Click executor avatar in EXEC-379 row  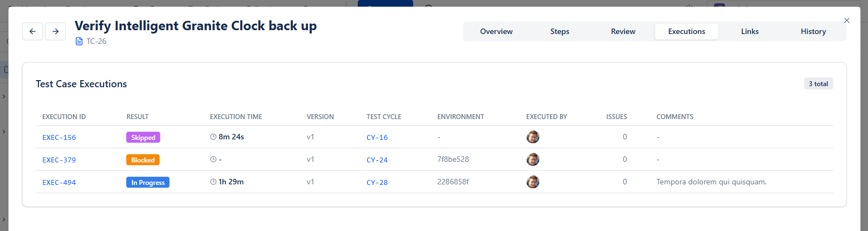[x=533, y=160]
